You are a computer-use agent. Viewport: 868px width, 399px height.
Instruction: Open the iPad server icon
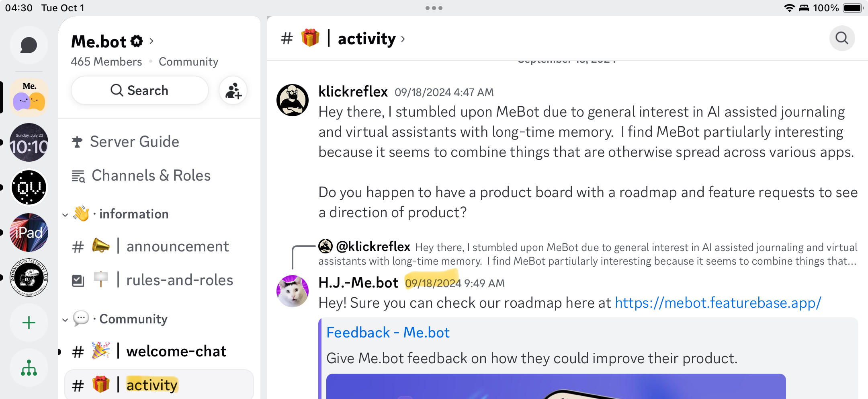29,232
